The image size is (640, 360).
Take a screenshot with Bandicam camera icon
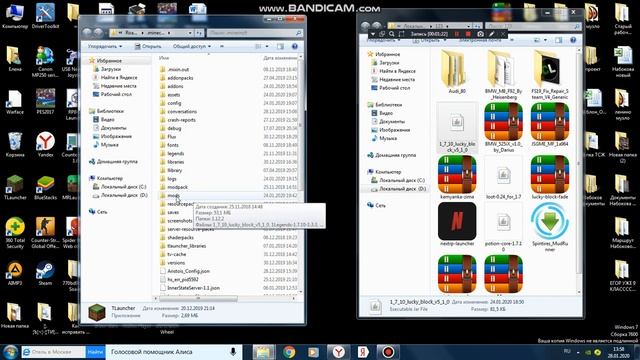click(480, 34)
